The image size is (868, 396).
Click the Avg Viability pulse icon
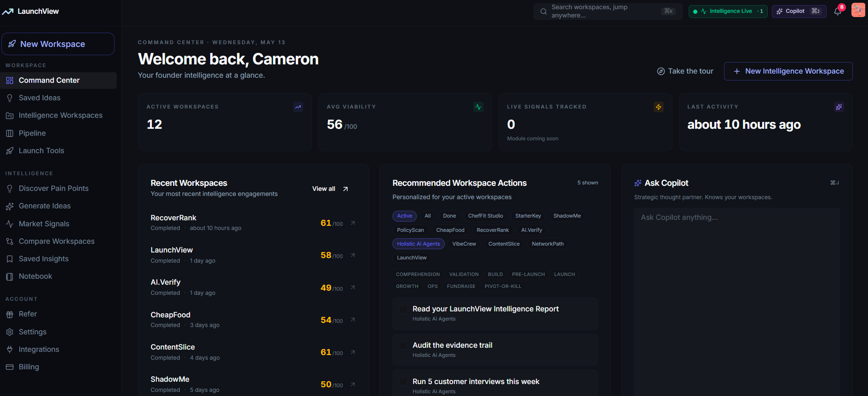[x=478, y=107]
